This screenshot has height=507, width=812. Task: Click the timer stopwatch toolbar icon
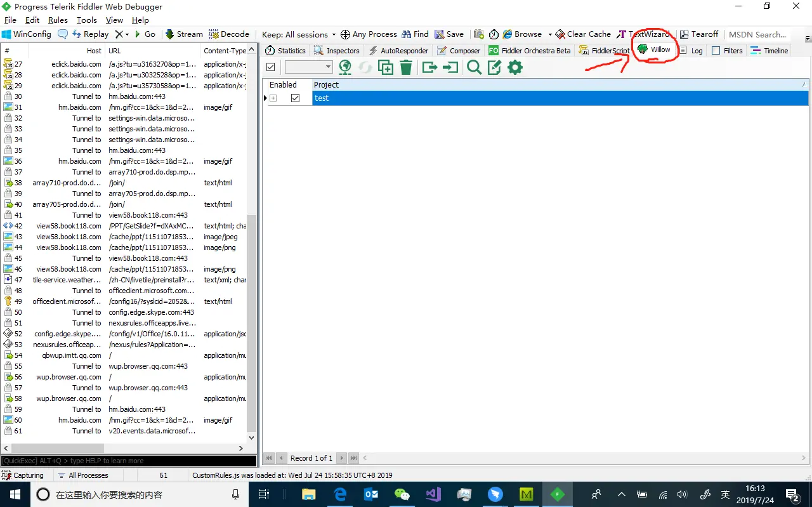coord(494,34)
